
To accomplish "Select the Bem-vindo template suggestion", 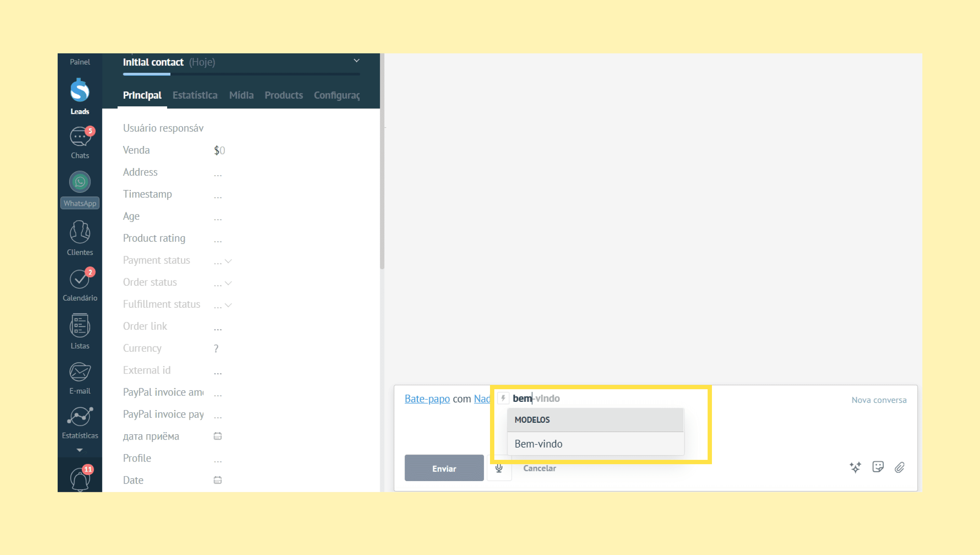I will pos(538,444).
